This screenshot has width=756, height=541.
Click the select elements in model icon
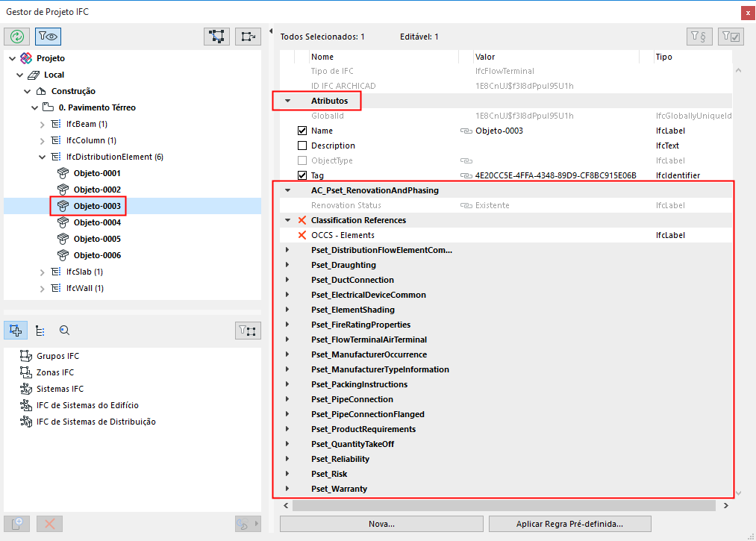pos(216,36)
